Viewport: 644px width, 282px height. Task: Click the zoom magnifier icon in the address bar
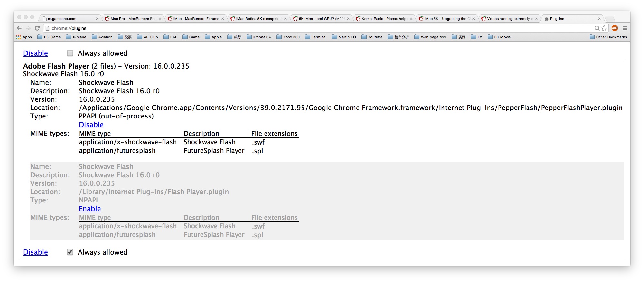[597, 28]
